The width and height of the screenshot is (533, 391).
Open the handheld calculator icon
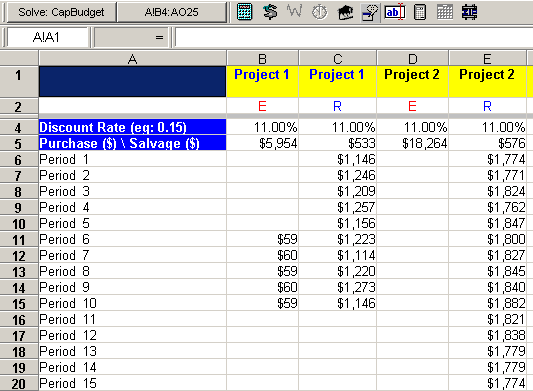coord(420,12)
